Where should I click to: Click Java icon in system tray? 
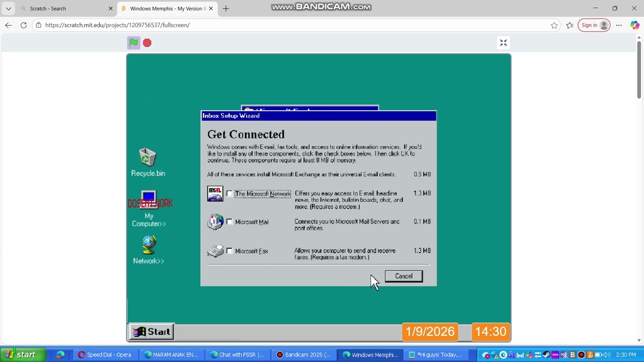(590, 355)
